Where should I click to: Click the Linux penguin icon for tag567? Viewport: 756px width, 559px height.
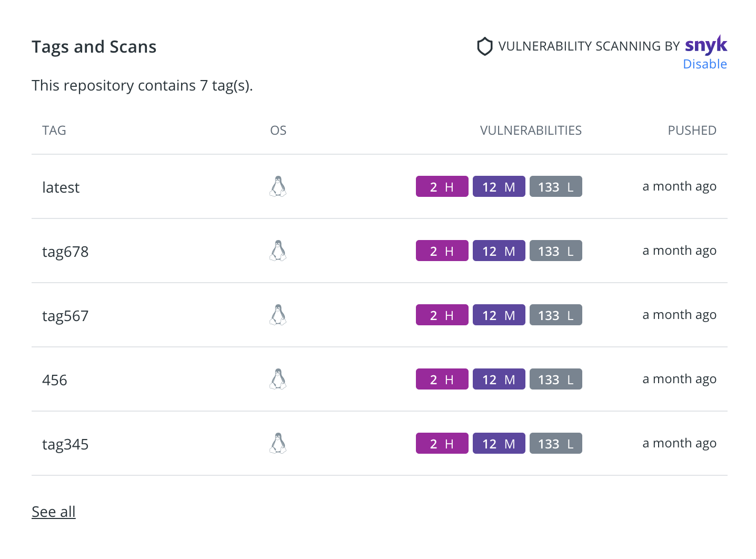click(x=278, y=315)
